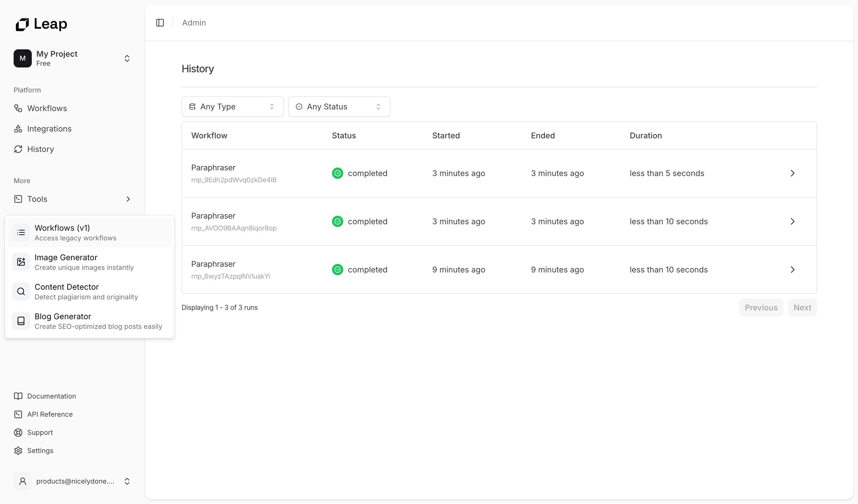This screenshot has height=504, width=858.
Task: Click the Duration column header
Action: tap(646, 135)
